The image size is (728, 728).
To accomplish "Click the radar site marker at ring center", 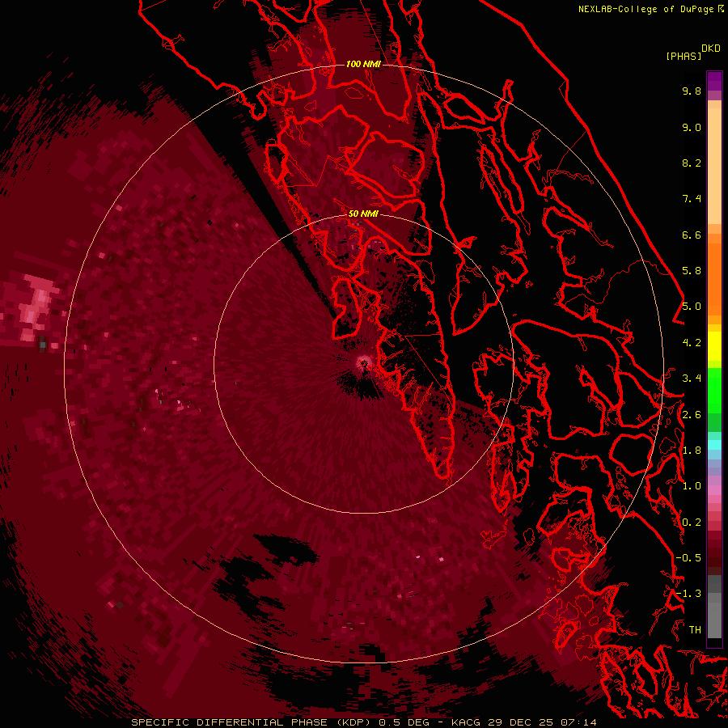I will (364, 363).
